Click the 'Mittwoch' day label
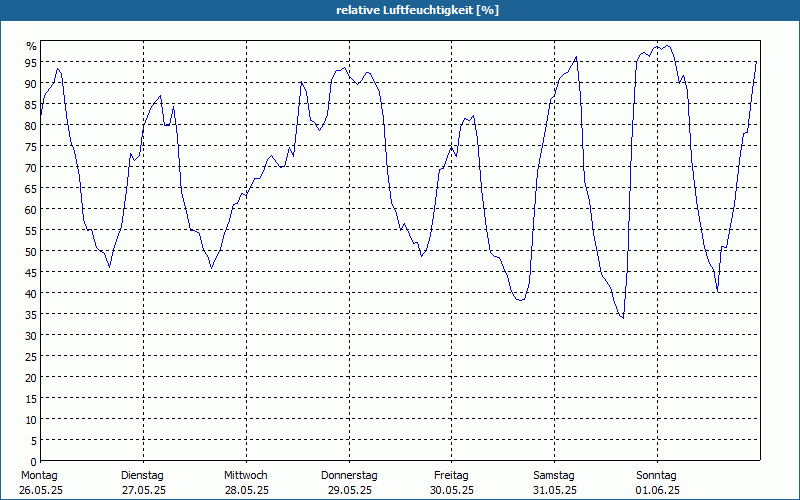Screen dimensions: 800x500 coord(245,476)
